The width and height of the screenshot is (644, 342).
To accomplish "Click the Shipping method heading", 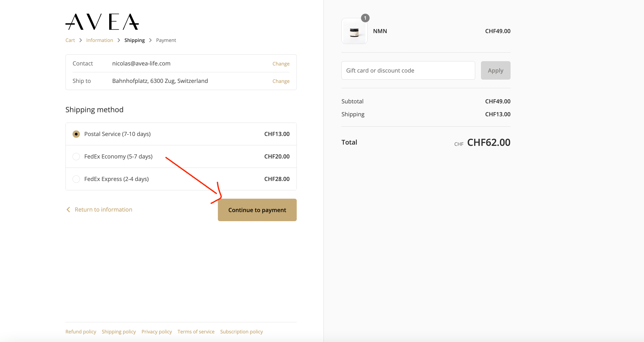I will click(x=94, y=110).
